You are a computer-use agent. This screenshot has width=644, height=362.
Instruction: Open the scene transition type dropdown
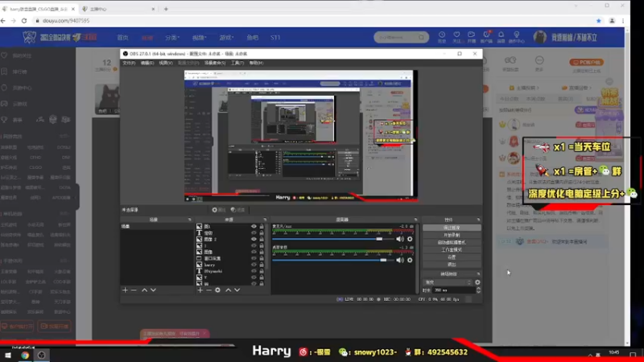tap(448, 282)
